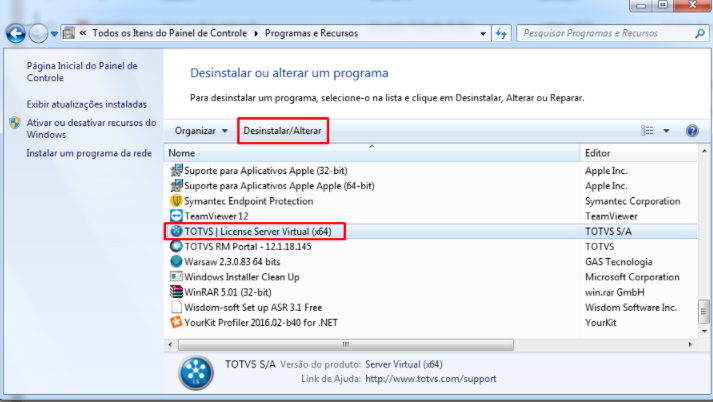Click 'Wisdom Software Inc.' editor cell
Image resolution: width=713 pixels, height=402 pixels.
click(x=631, y=307)
